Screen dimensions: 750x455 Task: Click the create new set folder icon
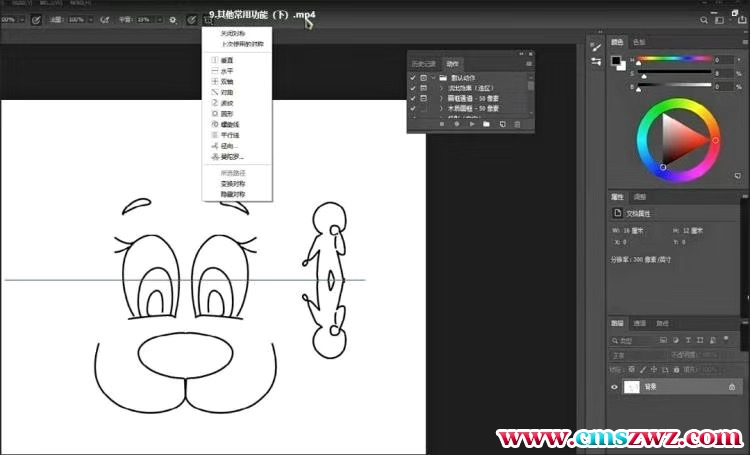click(486, 124)
